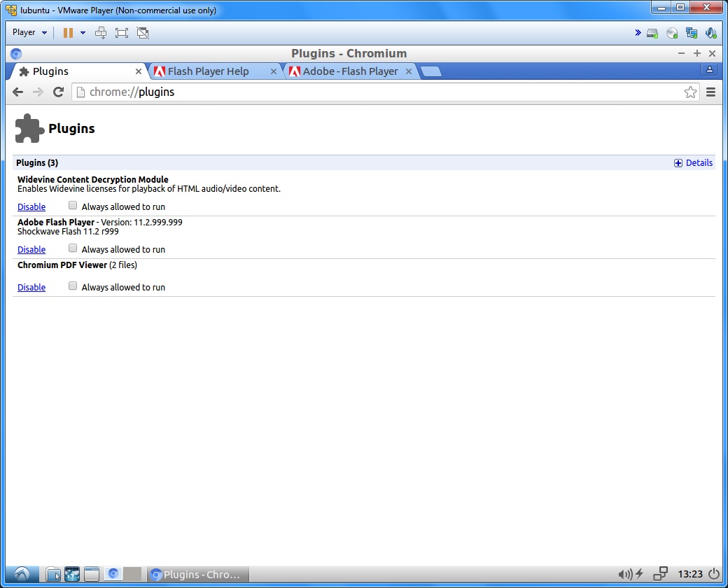728x588 pixels.
Task: Open the Lubuntu start menu
Action: (22, 574)
